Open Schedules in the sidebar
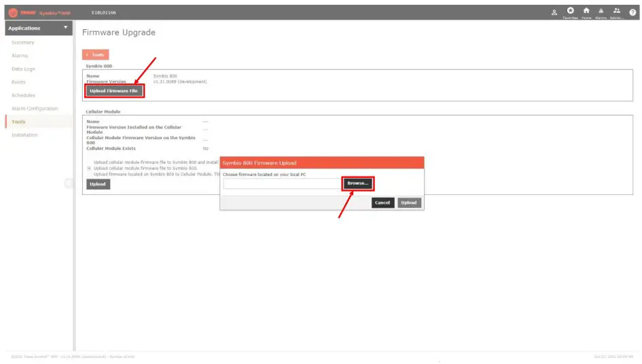642x364 pixels. 23,95
